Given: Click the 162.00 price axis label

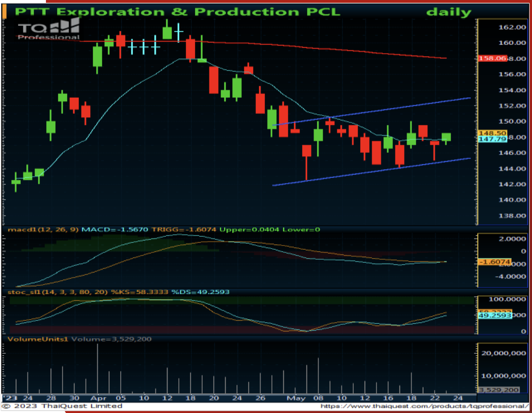Looking at the screenshot, I should click(512, 27).
